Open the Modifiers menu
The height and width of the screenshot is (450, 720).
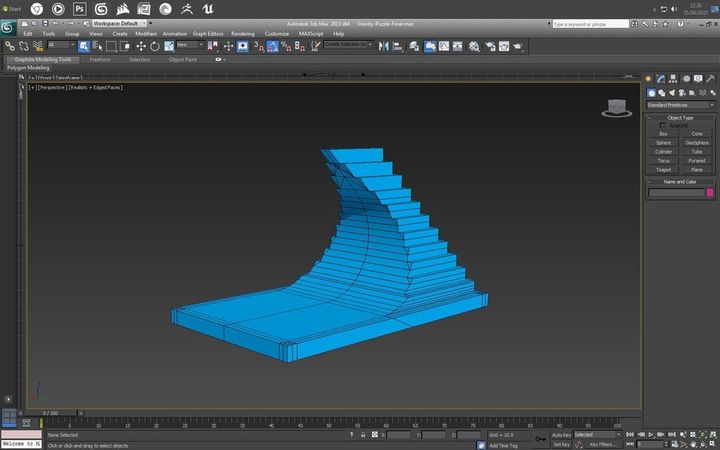click(146, 33)
